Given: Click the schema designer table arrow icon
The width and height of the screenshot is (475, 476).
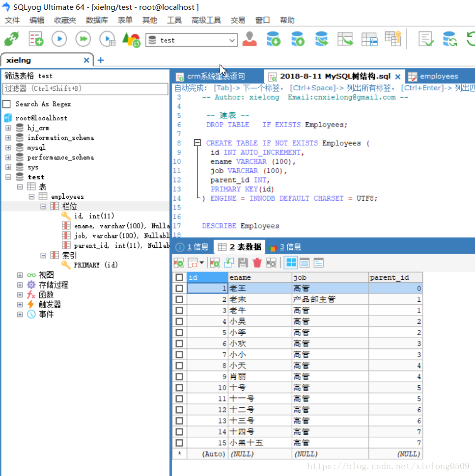Looking at the screenshot, I should (x=345, y=39).
